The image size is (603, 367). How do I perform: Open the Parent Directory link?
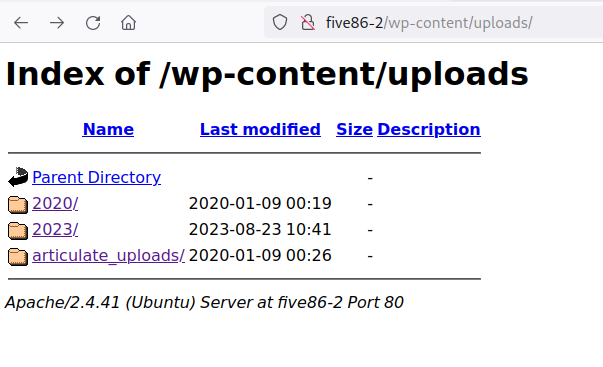click(x=97, y=177)
